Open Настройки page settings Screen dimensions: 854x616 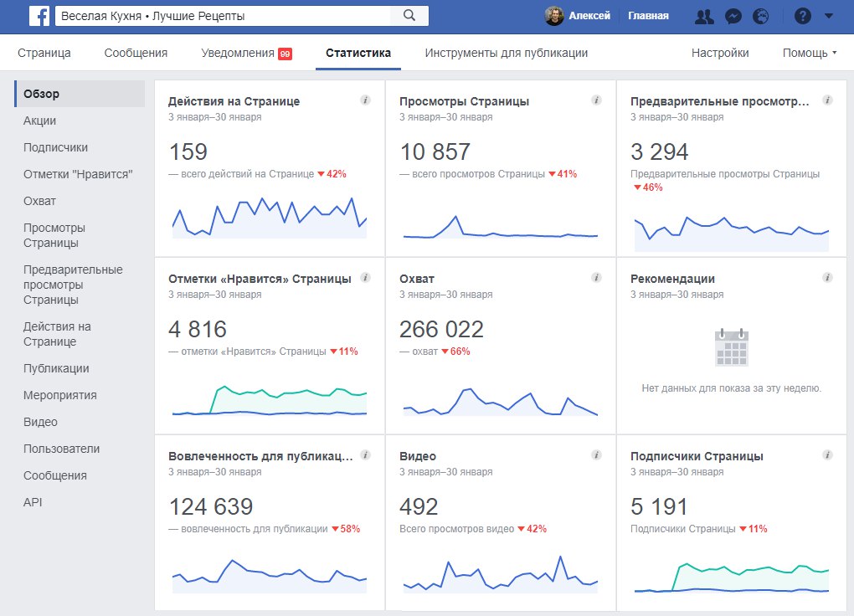(x=720, y=53)
